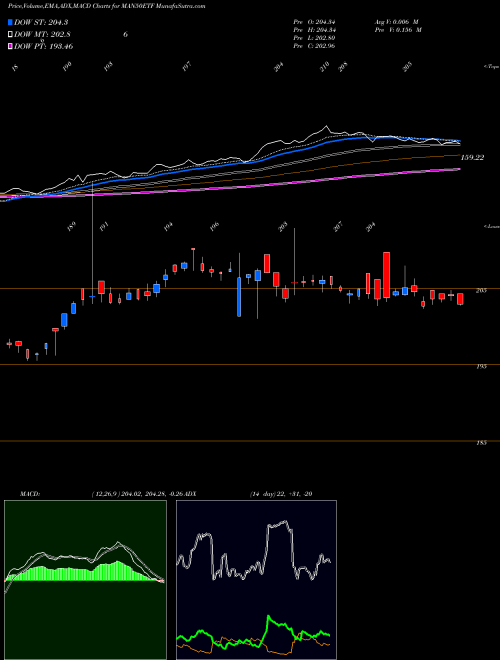Click the magenta DOW PT legend swatch

click(10, 46)
